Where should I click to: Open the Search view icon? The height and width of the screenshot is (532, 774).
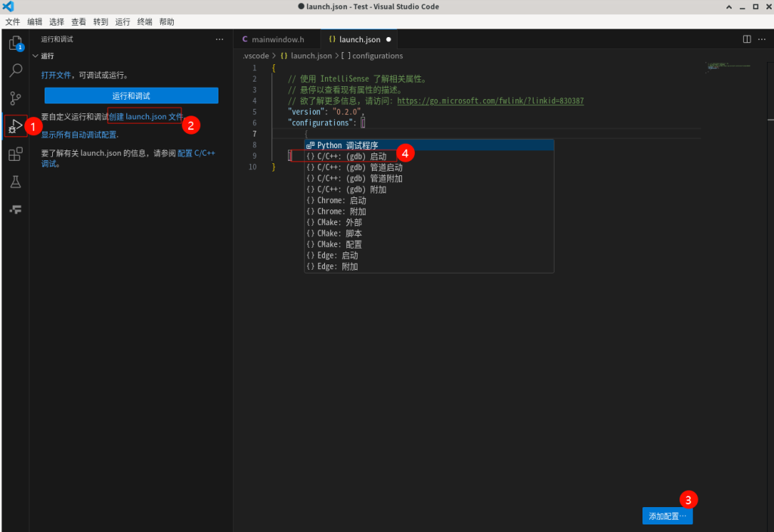click(x=14, y=71)
